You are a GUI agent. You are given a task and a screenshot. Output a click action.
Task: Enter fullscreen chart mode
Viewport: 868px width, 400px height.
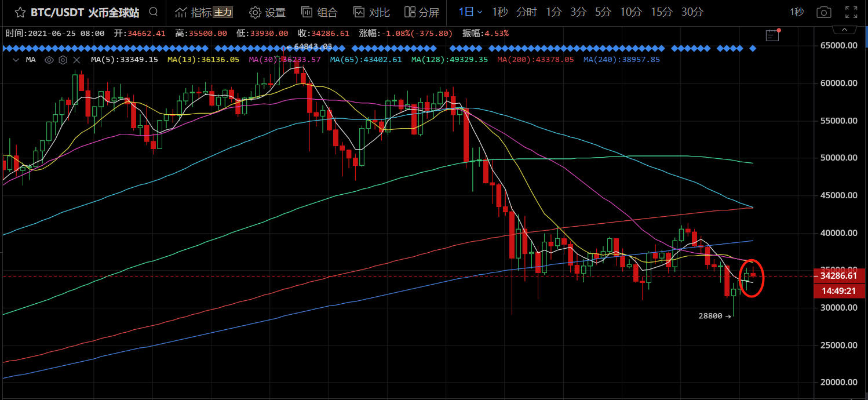[851, 12]
